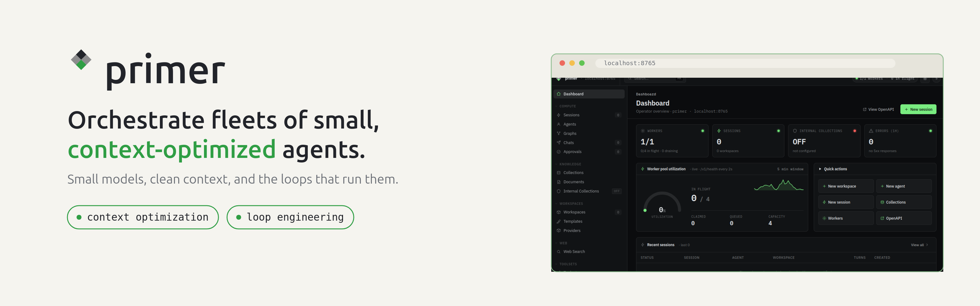Click the chevron after View all
Screen dimensions: 980x306
[927, 245]
